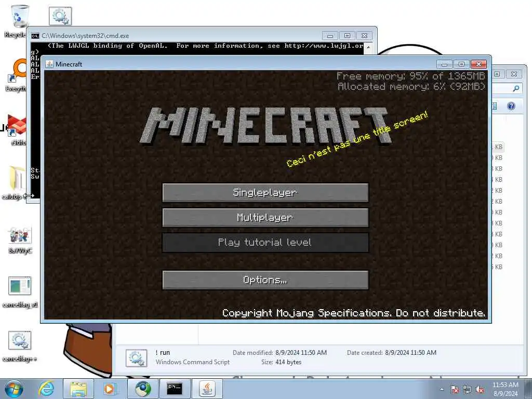Click the globe browser taskbar icon

pyautogui.click(x=142, y=389)
